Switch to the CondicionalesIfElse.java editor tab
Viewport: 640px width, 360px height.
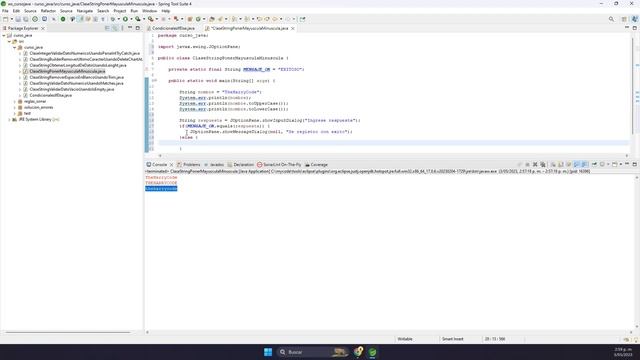[x=173, y=28]
